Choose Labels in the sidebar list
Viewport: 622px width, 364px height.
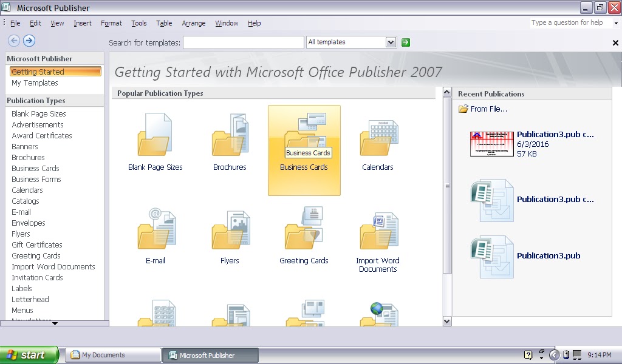[21, 288]
